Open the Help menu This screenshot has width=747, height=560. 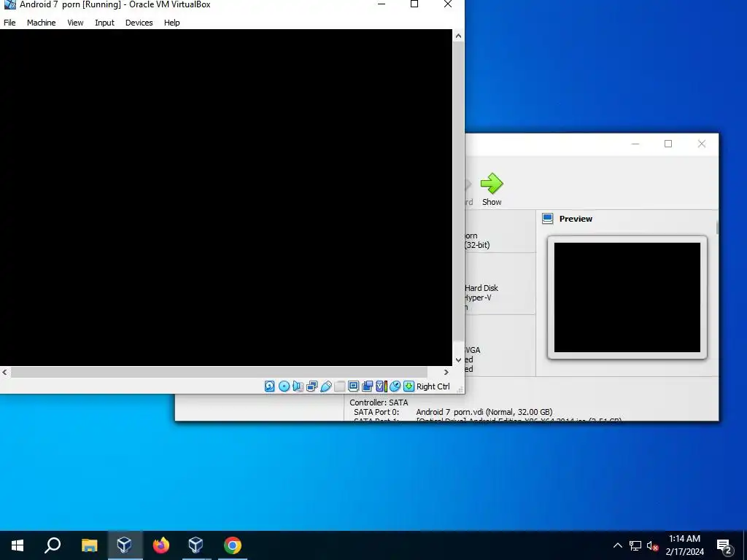pos(172,23)
